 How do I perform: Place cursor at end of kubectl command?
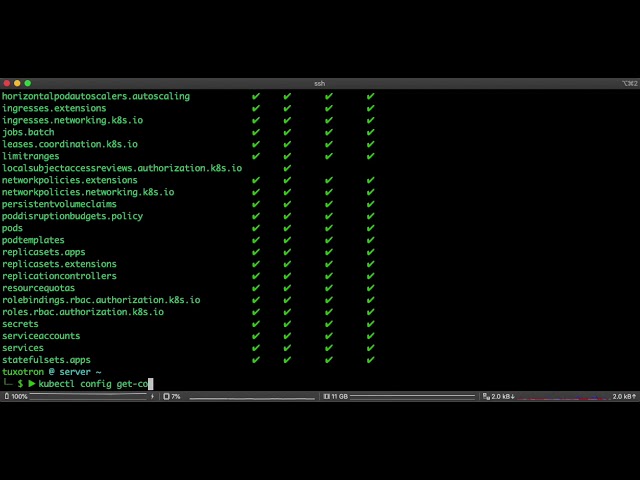[151, 384]
